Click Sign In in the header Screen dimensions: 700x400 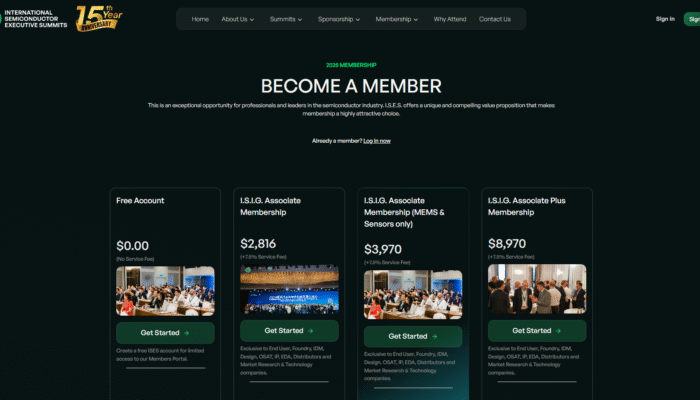coord(665,19)
